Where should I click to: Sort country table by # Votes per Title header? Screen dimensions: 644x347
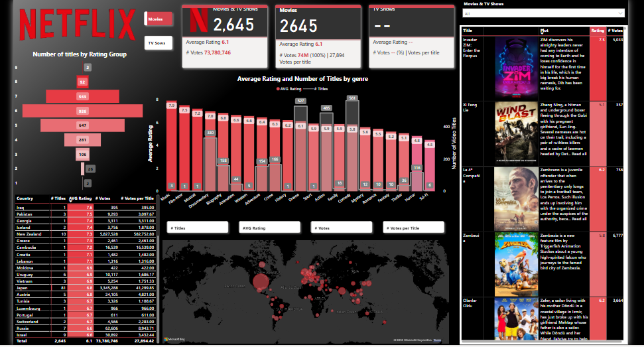pos(137,198)
